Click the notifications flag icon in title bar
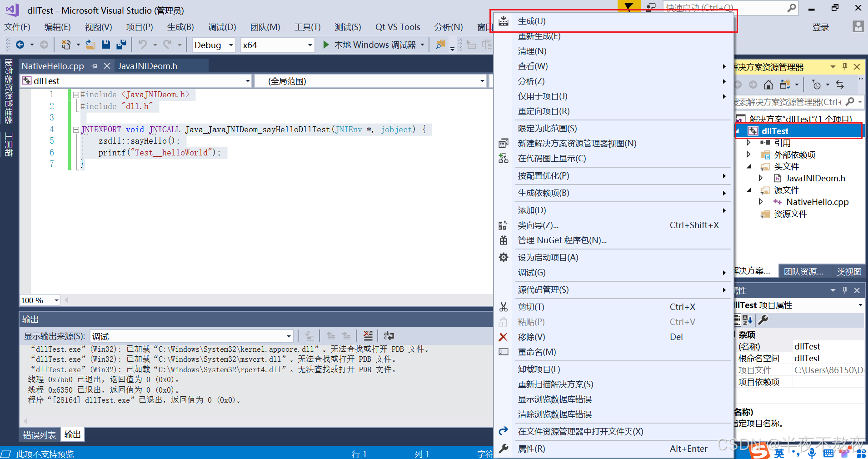This screenshot has width=868, height=459. tap(629, 7)
